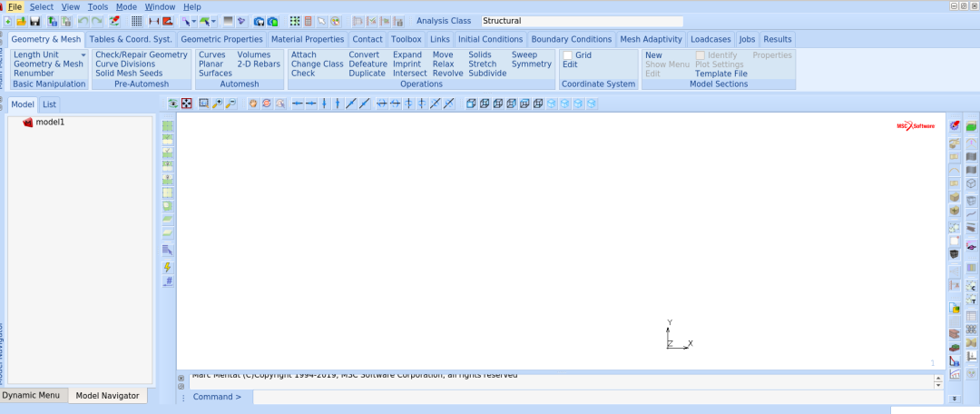
Task: Click the grid pick icon with green dots
Action: pos(294,21)
